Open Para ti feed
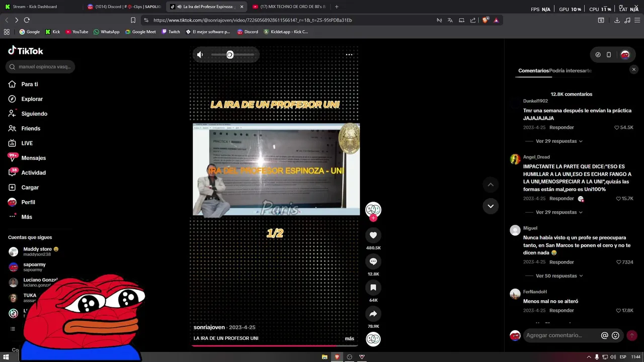This screenshot has height=362, width=644. click(29, 84)
